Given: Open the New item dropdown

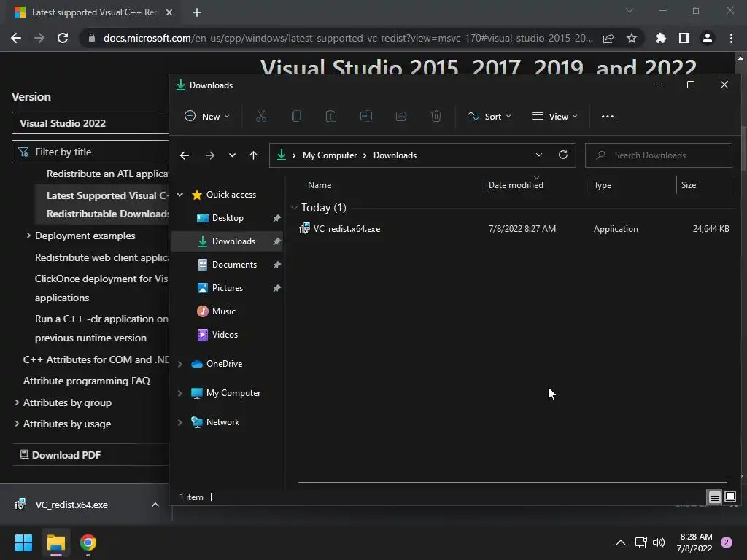Looking at the screenshot, I should click(x=207, y=116).
